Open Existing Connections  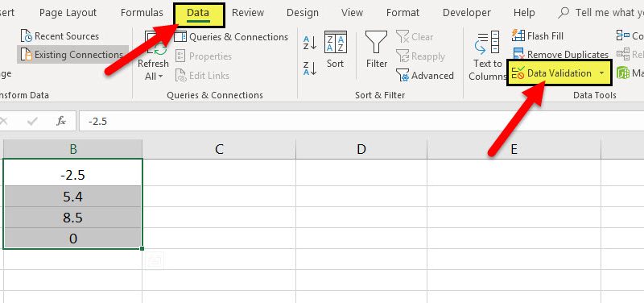[72, 54]
